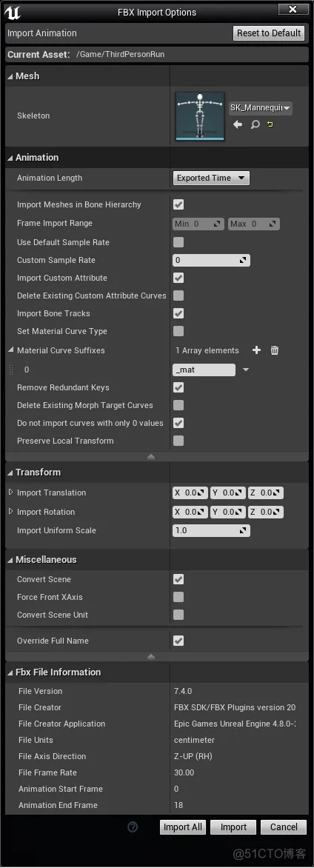
Task: Click the Import Uniform Scale value field
Action: tap(211, 530)
